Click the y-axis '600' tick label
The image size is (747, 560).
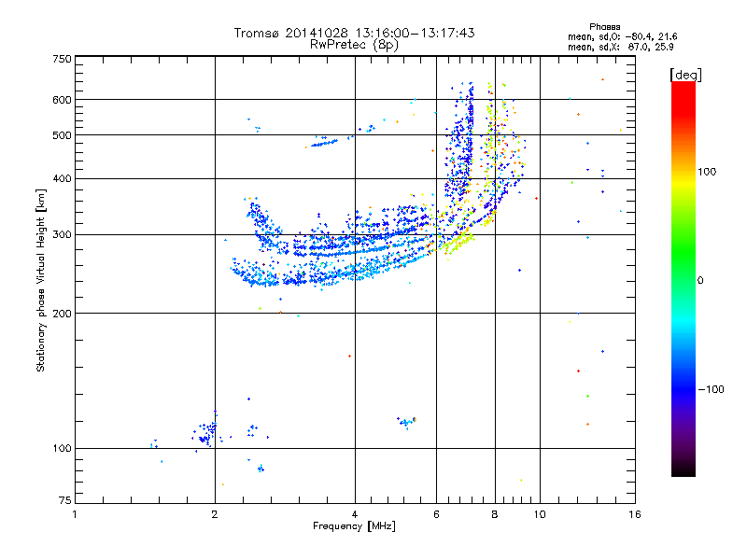(62, 100)
